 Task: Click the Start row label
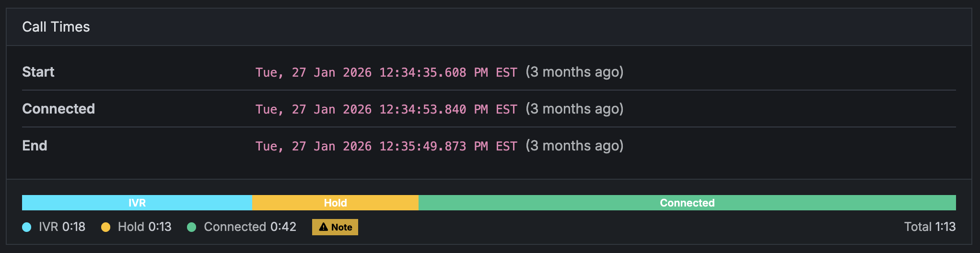pyautogui.click(x=38, y=72)
